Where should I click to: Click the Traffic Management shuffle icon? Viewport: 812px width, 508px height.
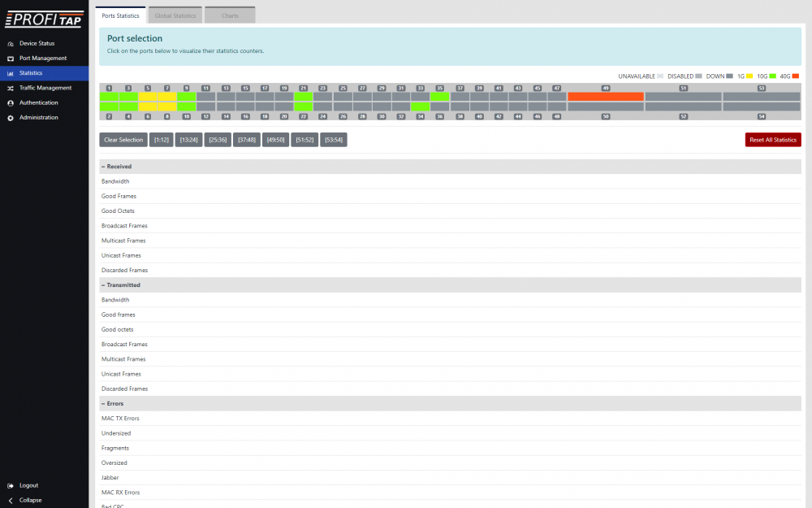coord(10,88)
